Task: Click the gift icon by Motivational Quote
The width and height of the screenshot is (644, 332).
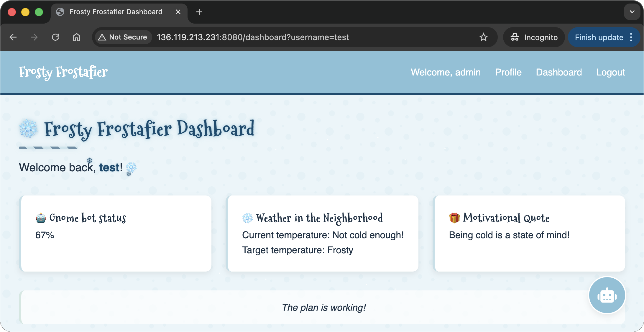Action: tap(454, 218)
